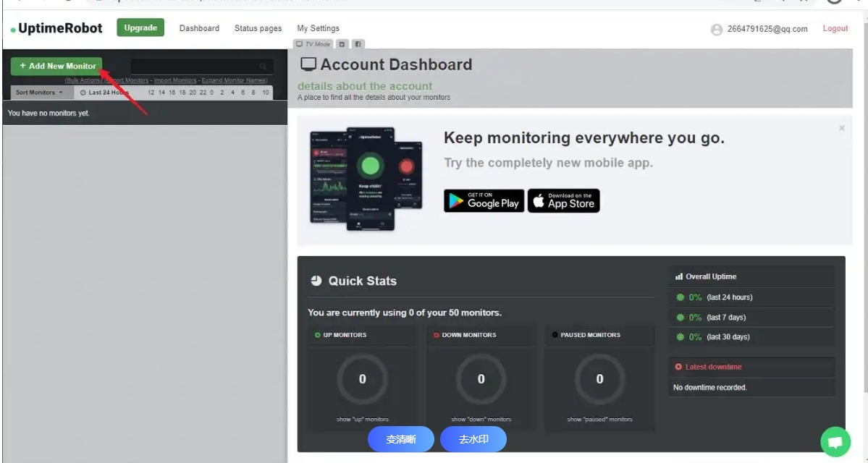Click the PAUSED monitors count circle
868x463 pixels.
pos(599,380)
